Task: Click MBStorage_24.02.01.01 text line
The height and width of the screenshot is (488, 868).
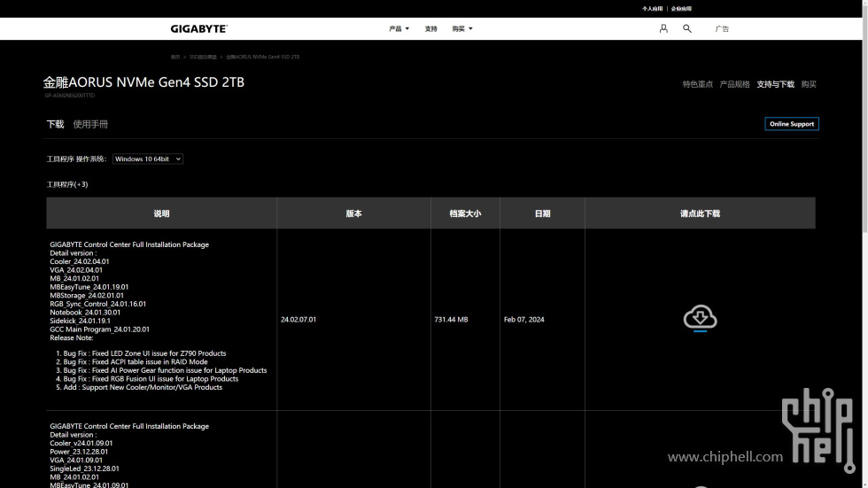Action: 87,296
